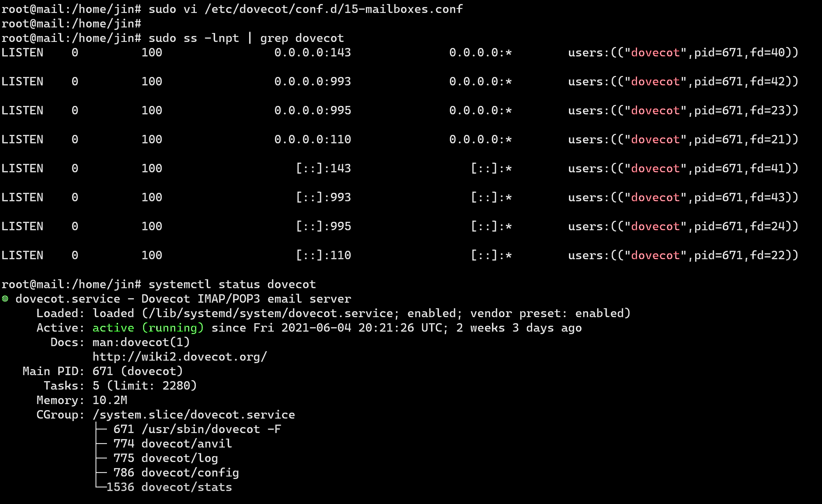
Task: Click the address [::]:993
Action: pos(323,197)
